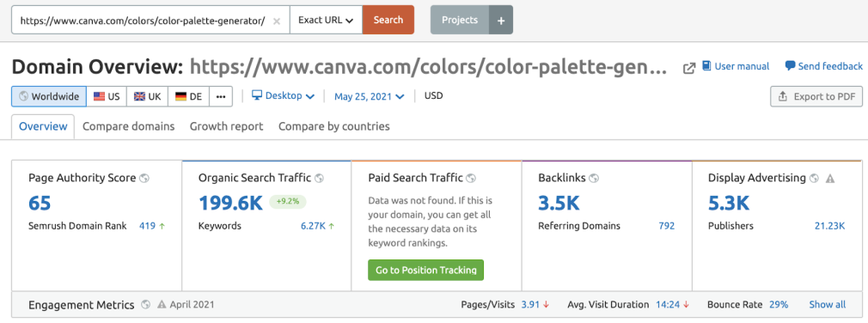Switch to the UK database
This screenshot has width=868, height=323.
pyautogui.click(x=147, y=96)
